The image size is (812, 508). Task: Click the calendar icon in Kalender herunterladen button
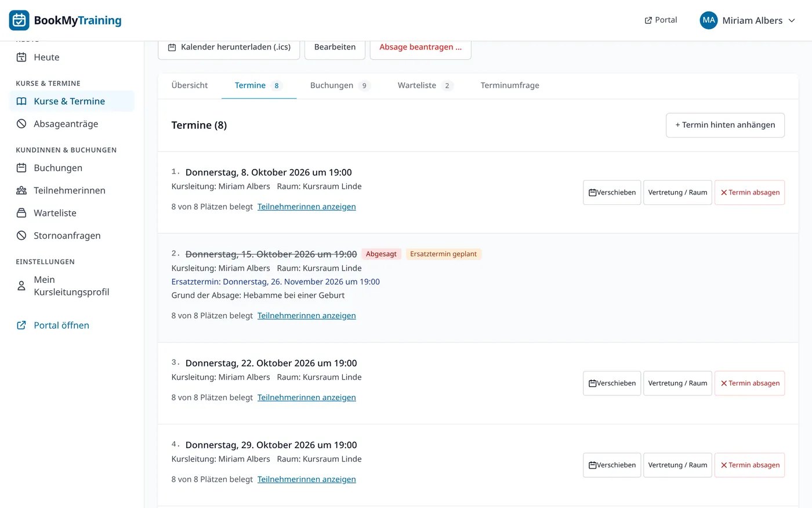click(x=172, y=47)
